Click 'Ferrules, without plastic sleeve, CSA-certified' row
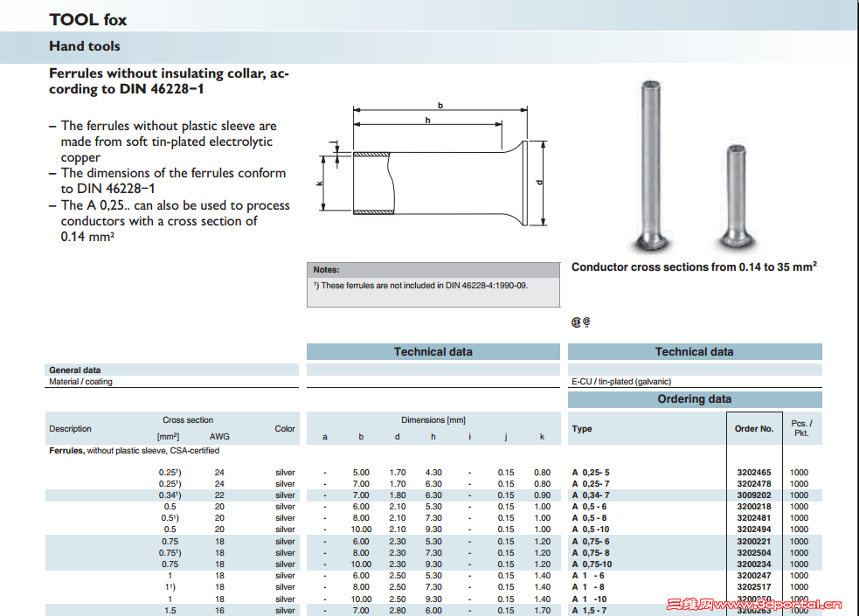This screenshot has width=859, height=616. click(135, 451)
